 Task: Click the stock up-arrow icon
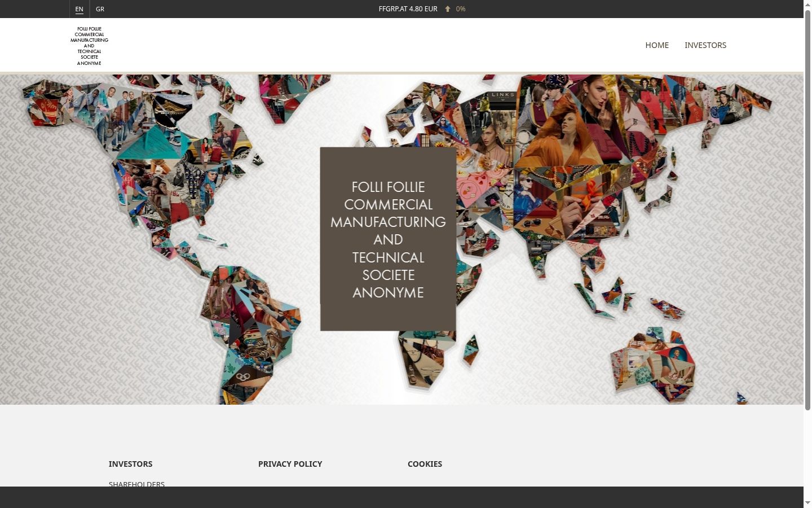pyautogui.click(x=448, y=9)
